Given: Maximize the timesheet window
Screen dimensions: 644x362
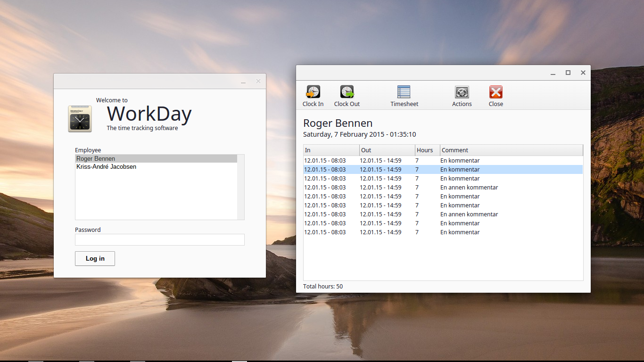Looking at the screenshot, I should (x=568, y=73).
